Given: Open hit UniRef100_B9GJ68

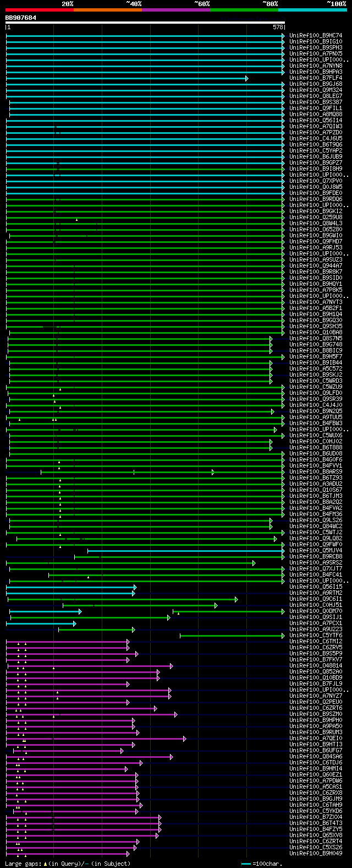Looking at the screenshot, I should click(316, 84).
